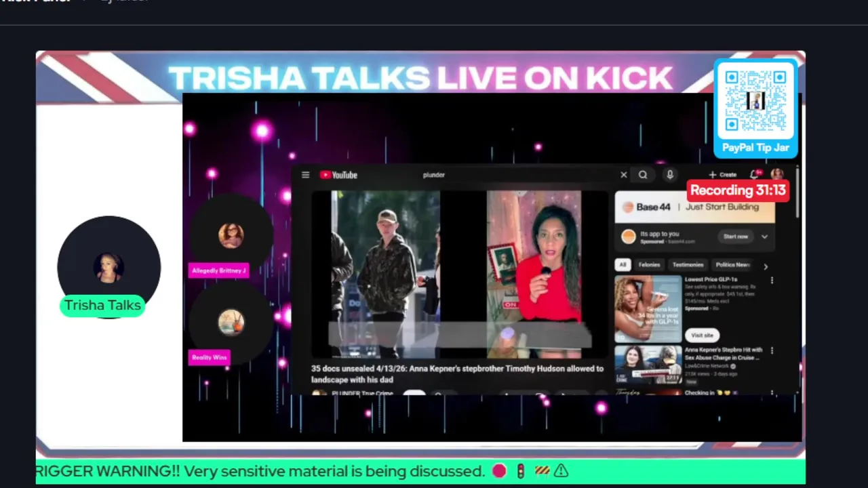868x488 pixels.
Task: Click the Lowest Price GLP-1s title
Action: tap(711, 279)
